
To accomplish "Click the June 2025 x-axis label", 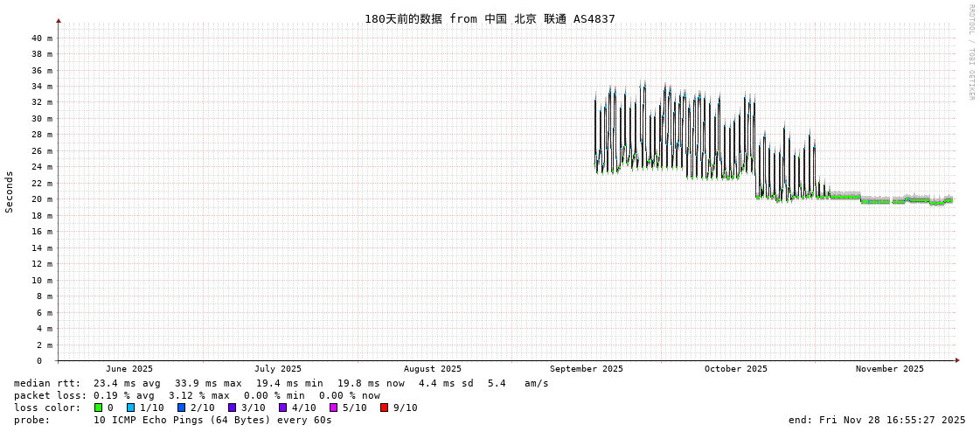I will [129, 369].
